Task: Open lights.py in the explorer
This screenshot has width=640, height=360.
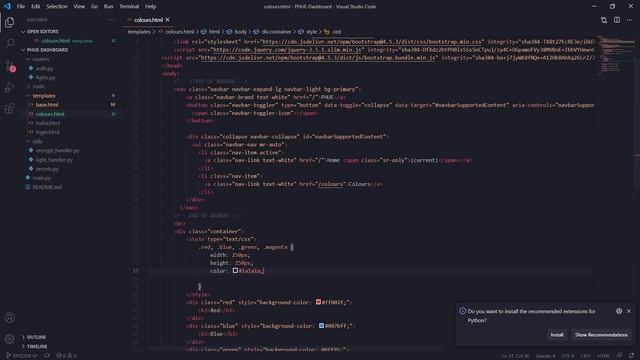Action: (x=45, y=78)
